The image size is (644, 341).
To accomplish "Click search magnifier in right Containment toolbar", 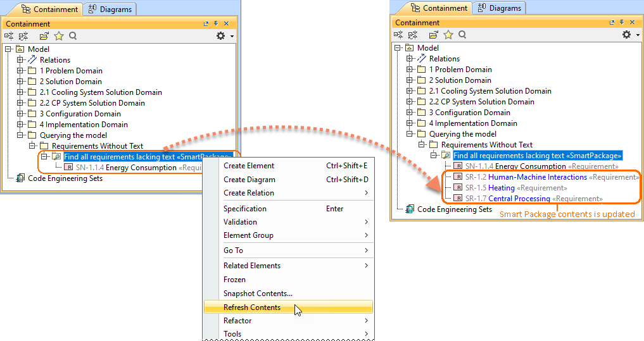I will pos(462,35).
